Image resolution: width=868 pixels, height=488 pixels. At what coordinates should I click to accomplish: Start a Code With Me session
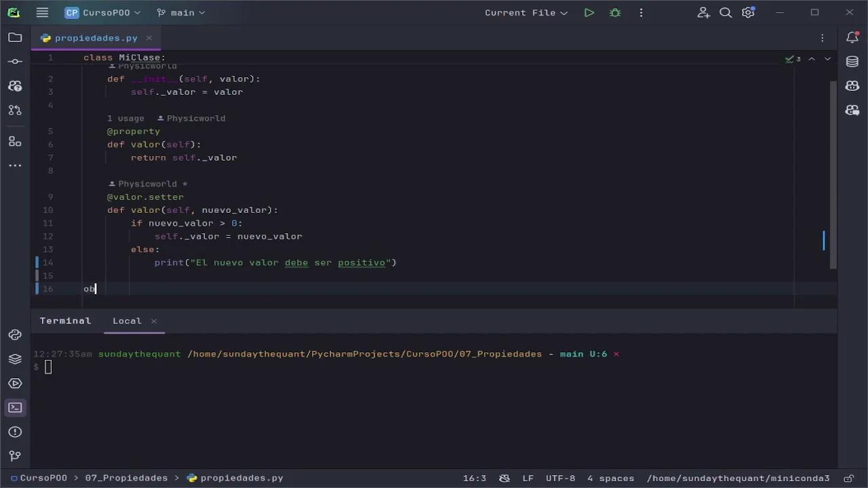[x=703, y=12]
